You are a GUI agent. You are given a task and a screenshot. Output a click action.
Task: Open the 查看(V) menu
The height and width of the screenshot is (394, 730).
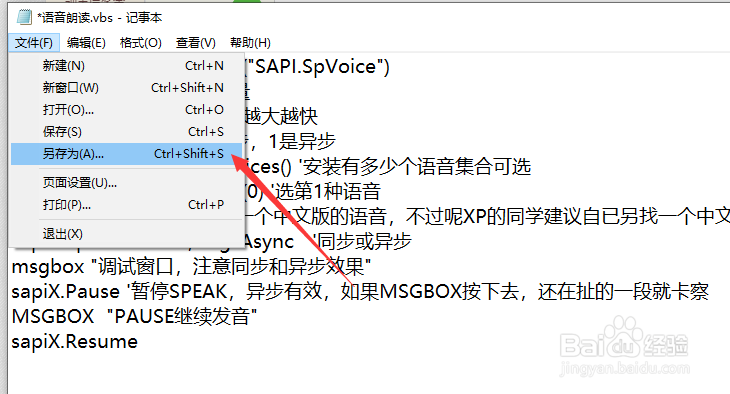point(196,43)
